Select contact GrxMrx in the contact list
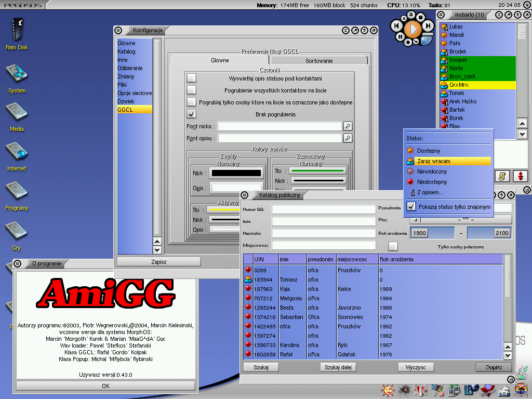The width and height of the screenshot is (532, 399). coord(478,85)
